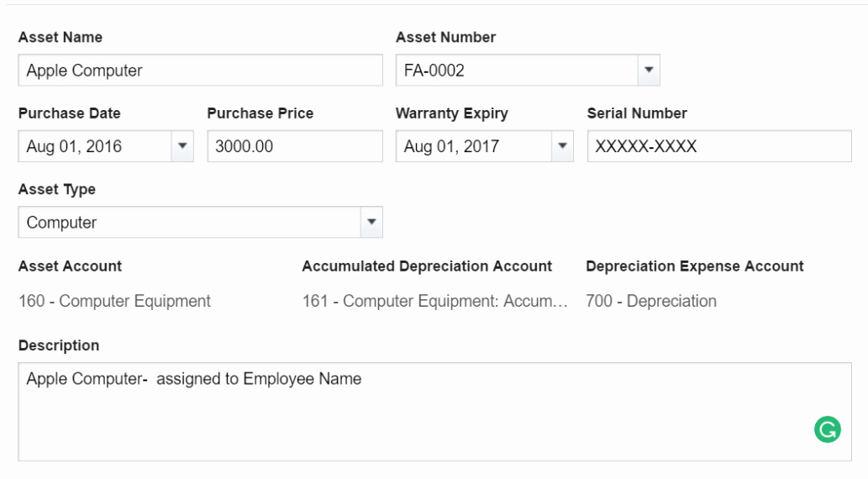
Task: Click the Serial Number label
Action: click(637, 113)
